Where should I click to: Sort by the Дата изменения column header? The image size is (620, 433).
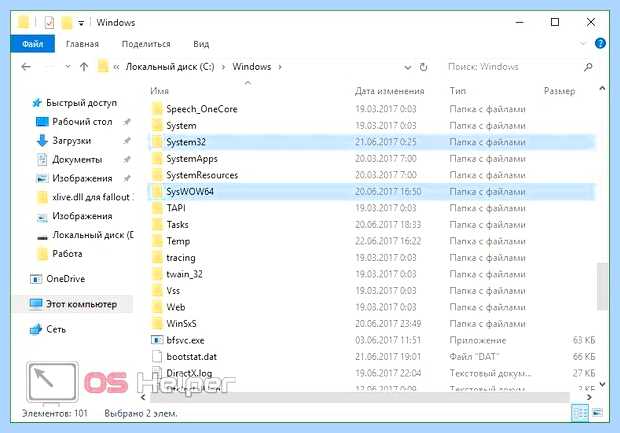[389, 91]
